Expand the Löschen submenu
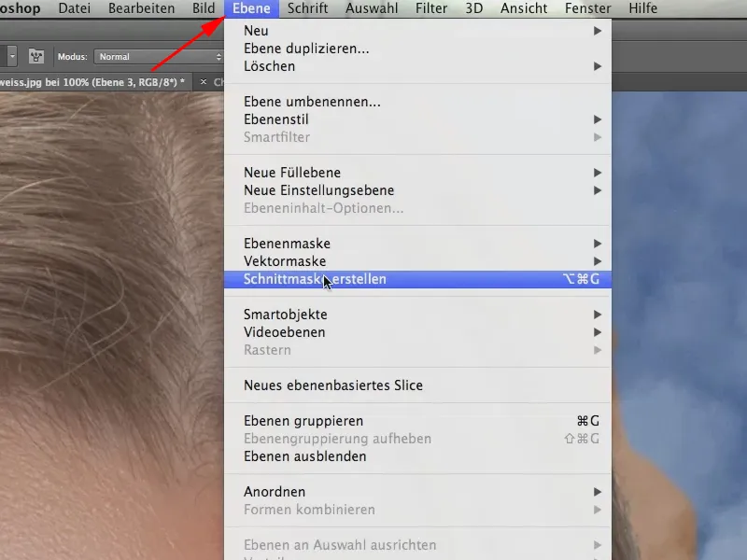This screenshot has height=560, width=747. (417, 66)
